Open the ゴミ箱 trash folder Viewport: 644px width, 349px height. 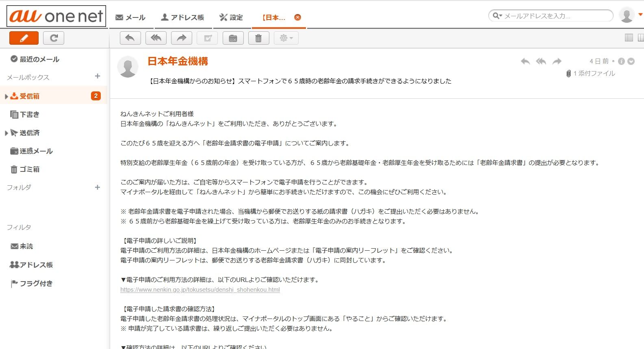(25, 169)
